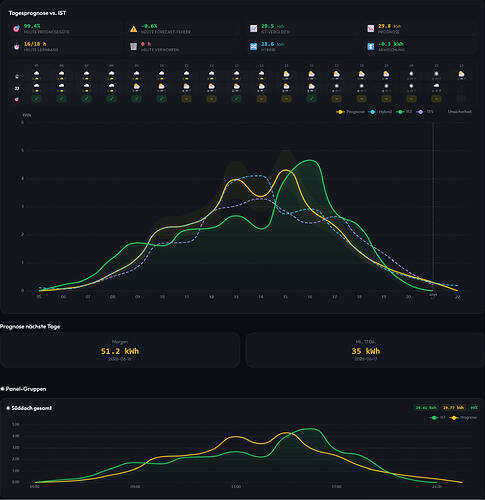Open the Morgen 51.2 kWh forecast card

120,350
